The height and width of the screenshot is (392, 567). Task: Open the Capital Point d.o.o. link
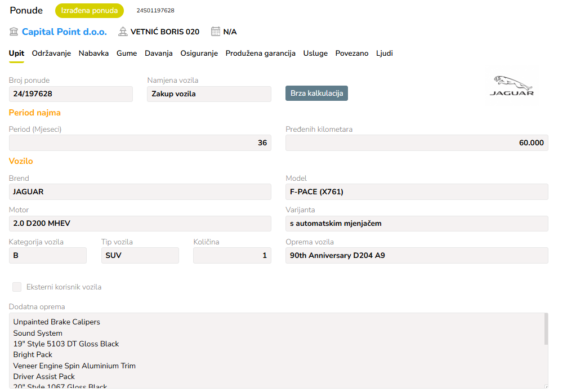(x=64, y=32)
